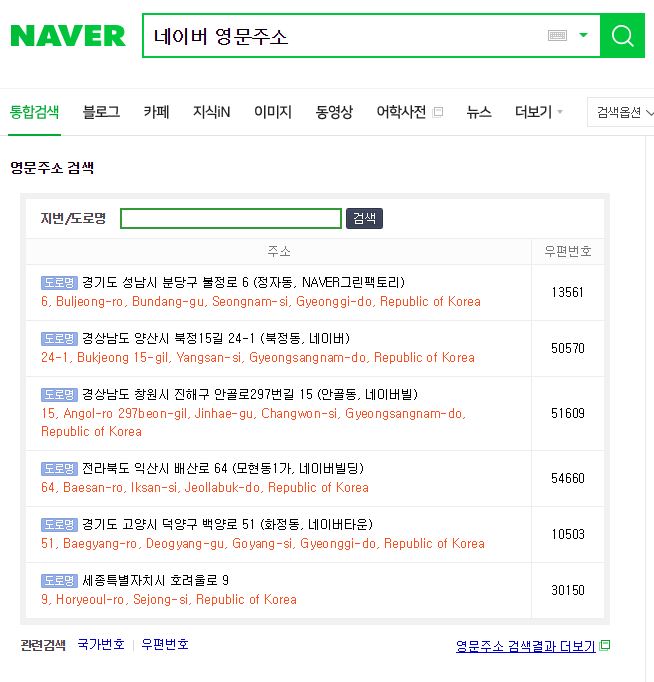Select the English address 64, Baesan-ro
This screenshot has height=682, width=654.
click(x=205, y=488)
